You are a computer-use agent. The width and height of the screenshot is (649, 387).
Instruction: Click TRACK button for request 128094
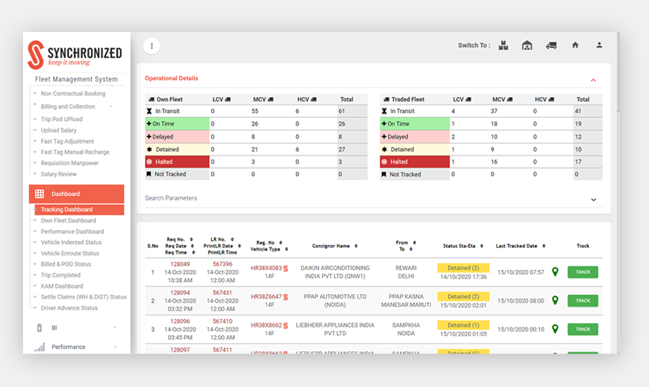[583, 300]
